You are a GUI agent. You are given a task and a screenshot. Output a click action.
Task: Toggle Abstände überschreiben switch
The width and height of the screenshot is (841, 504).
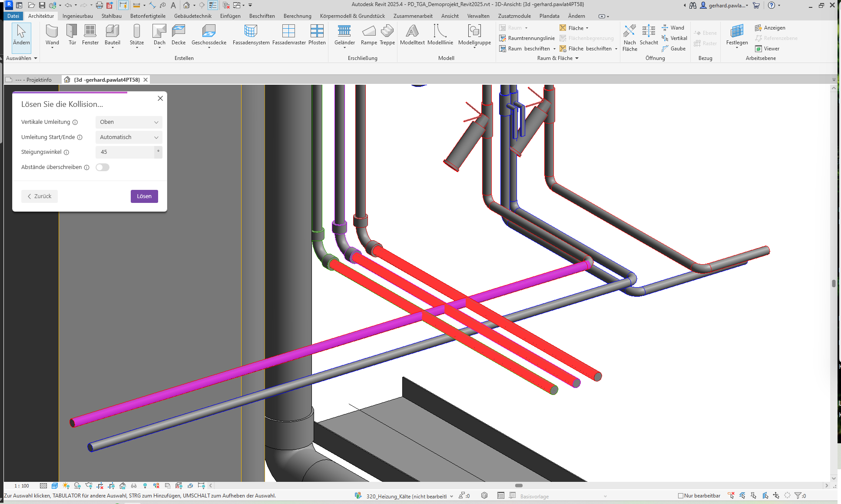[103, 167]
